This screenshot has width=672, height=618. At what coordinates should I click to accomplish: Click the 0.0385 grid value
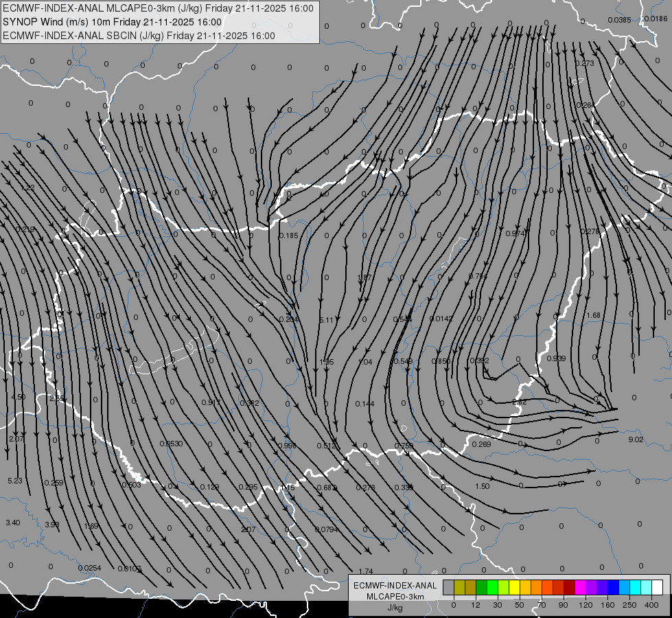click(x=619, y=20)
